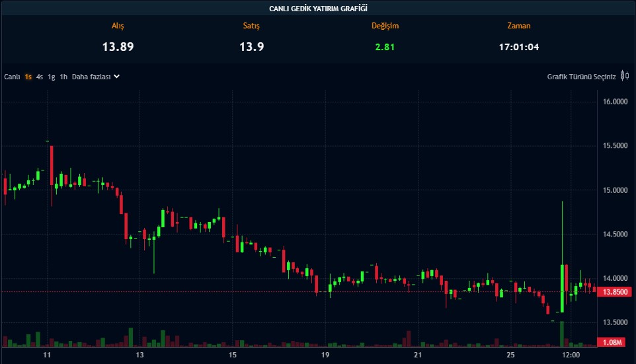Click the date 13 on time axis
This screenshot has width=636, height=364.
coord(139,355)
